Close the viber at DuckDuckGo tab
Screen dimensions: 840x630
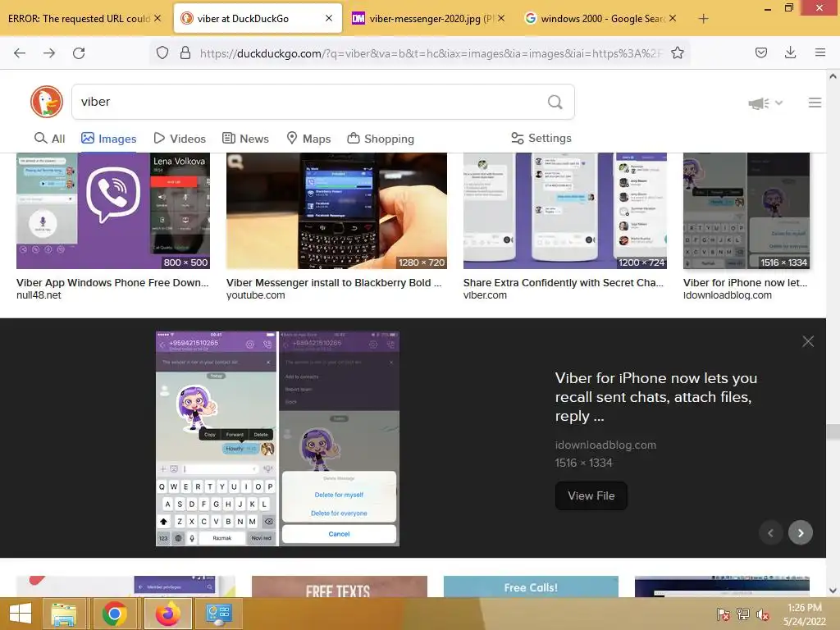329,18
